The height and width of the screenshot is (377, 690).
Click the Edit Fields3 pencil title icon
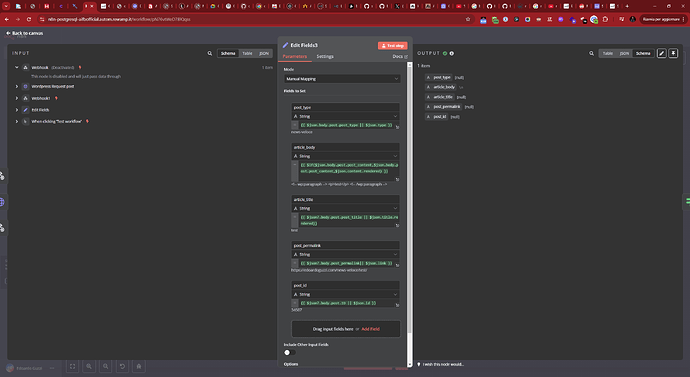(286, 45)
